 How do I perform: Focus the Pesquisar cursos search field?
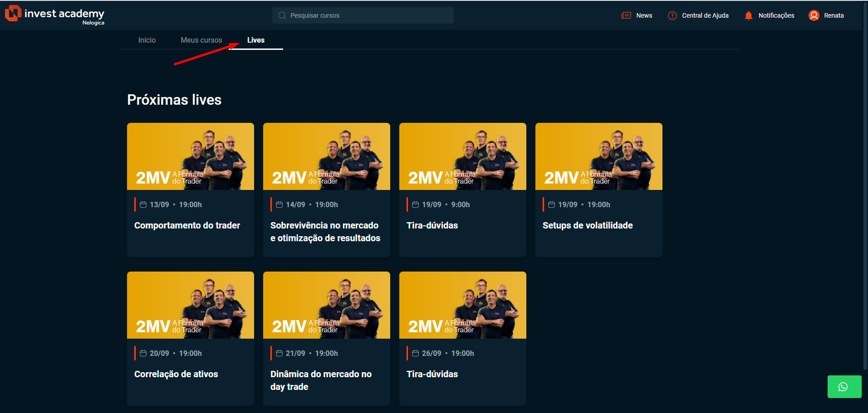[x=363, y=15]
